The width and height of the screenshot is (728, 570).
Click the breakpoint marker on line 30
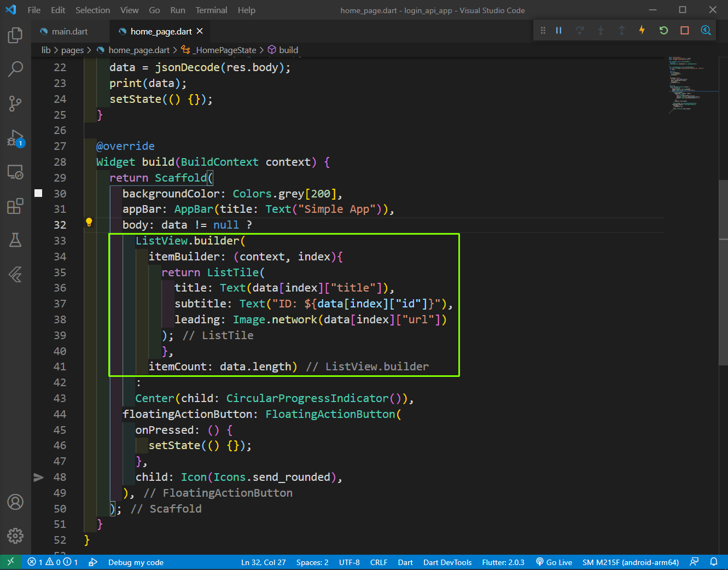[38, 193]
